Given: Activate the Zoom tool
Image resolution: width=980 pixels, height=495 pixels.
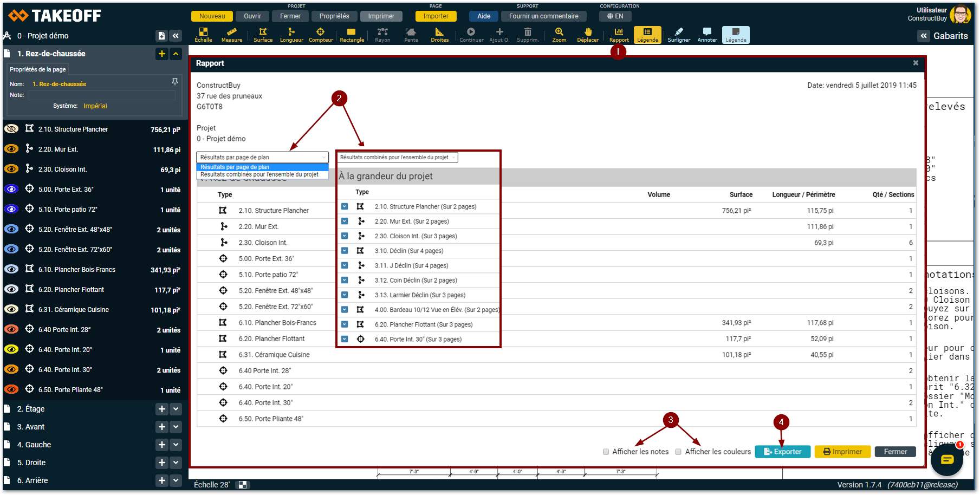Looking at the screenshot, I should (559, 35).
